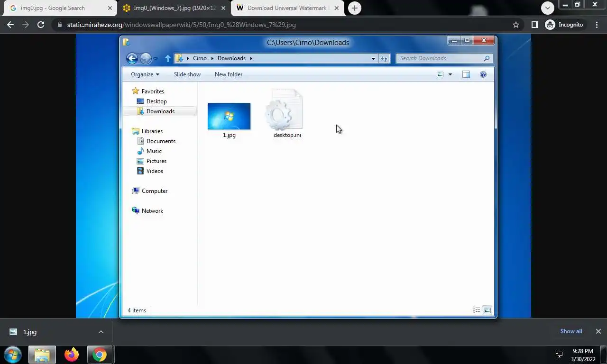Switch to Download Universal Watermark tab

coord(287,8)
